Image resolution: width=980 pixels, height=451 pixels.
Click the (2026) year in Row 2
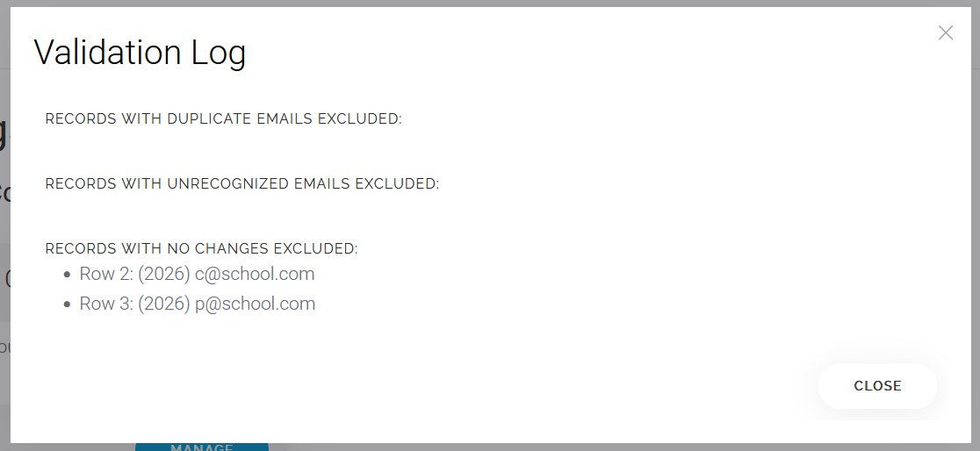pos(164,275)
